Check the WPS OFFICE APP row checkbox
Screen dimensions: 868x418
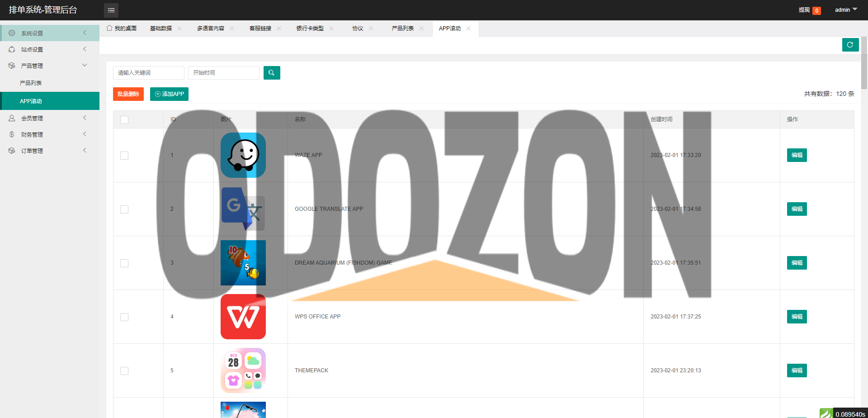tap(124, 317)
